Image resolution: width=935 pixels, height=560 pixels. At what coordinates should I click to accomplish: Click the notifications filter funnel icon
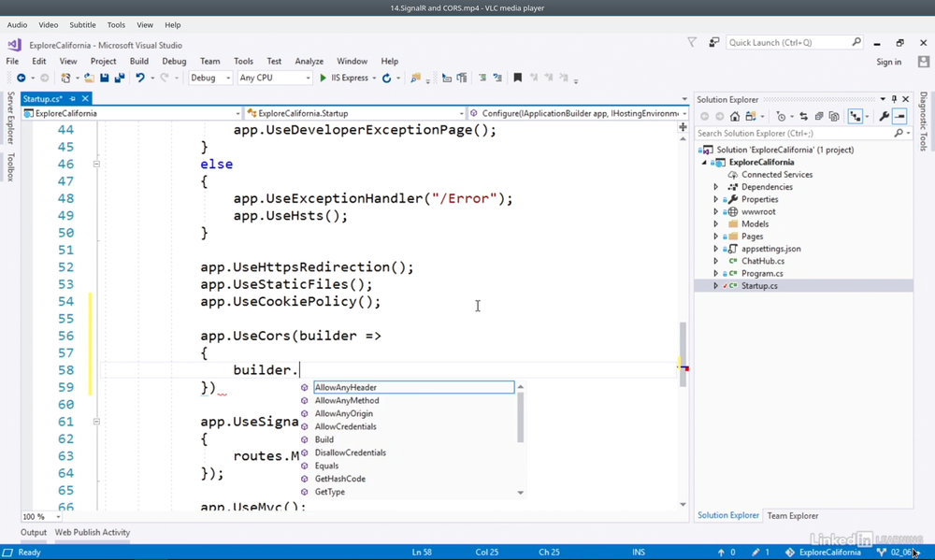pos(692,42)
